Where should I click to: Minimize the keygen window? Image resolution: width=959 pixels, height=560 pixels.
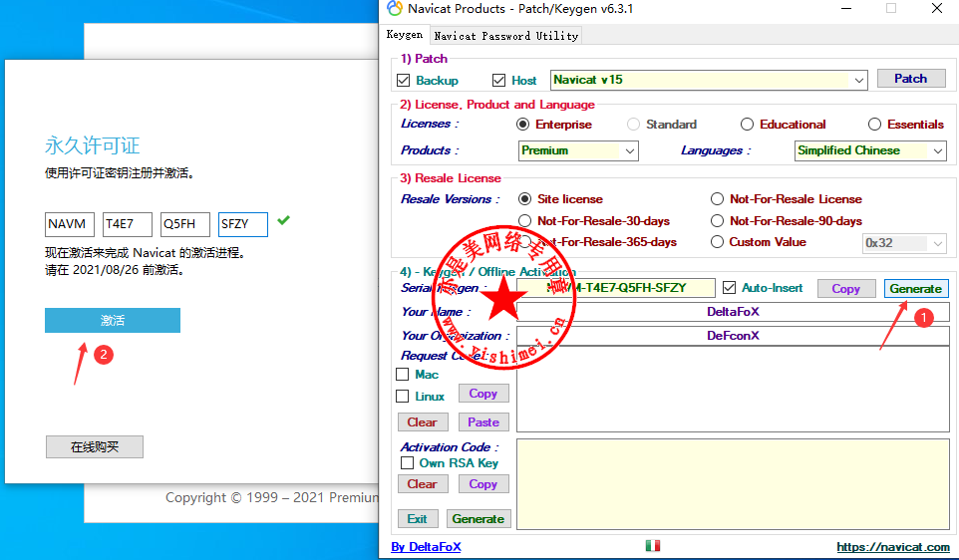click(x=846, y=9)
